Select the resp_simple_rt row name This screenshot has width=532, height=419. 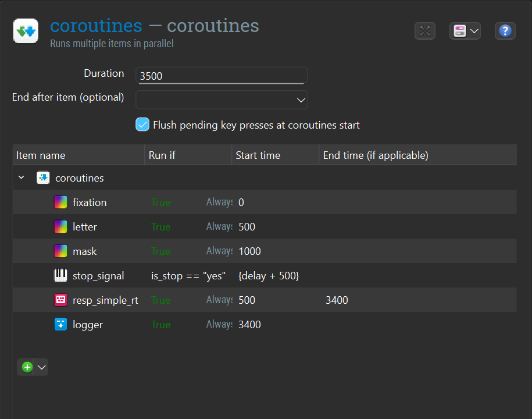tap(105, 300)
